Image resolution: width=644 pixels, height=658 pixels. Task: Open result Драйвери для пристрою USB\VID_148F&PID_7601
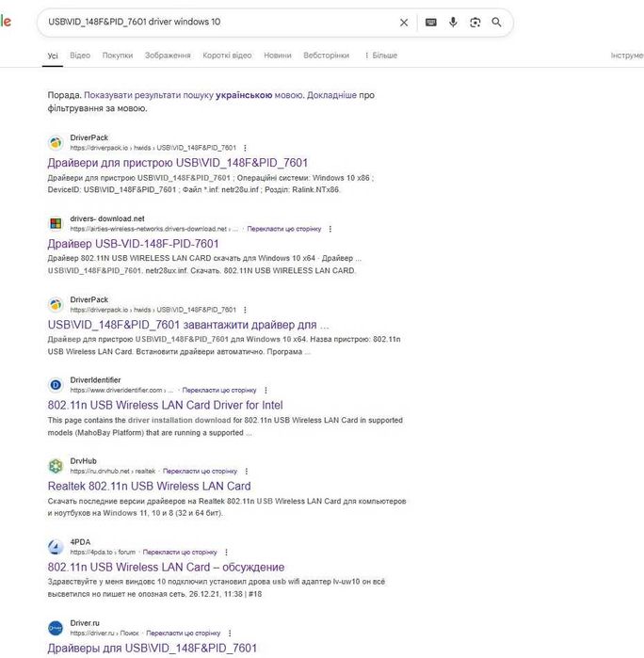pyautogui.click(x=178, y=163)
